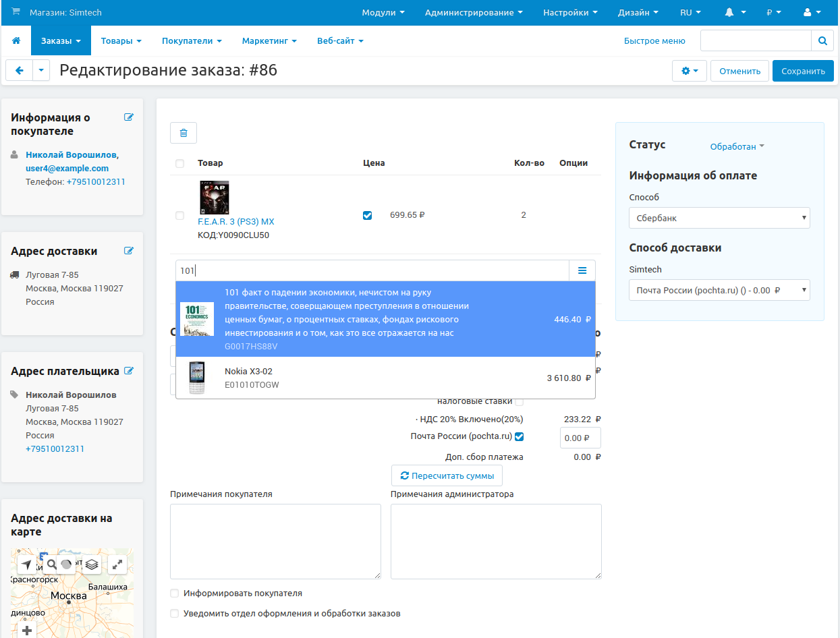Open the Маркетинг menu

click(x=269, y=40)
